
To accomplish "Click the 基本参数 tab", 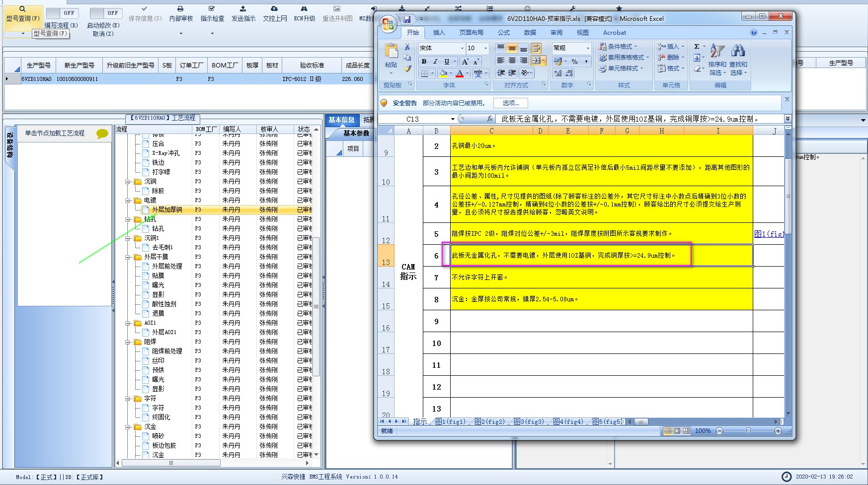I will (x=356, y=133).
